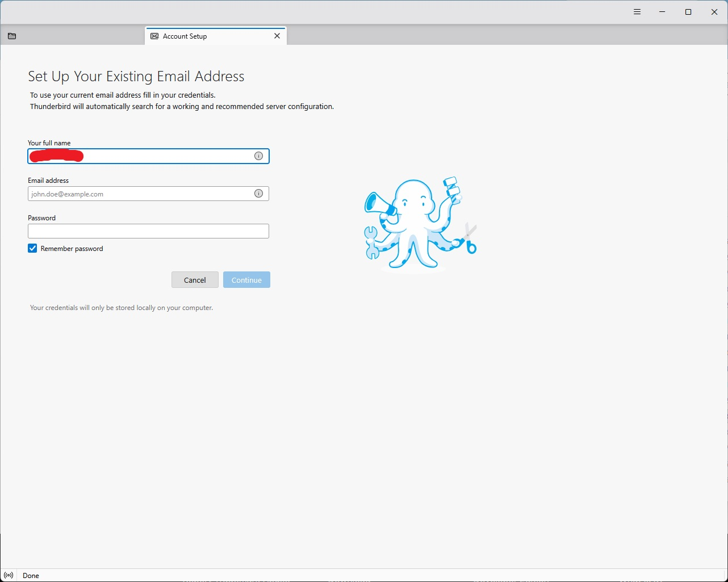
Task: Close the Thunderbird window
Action: [x=714, y=12]
